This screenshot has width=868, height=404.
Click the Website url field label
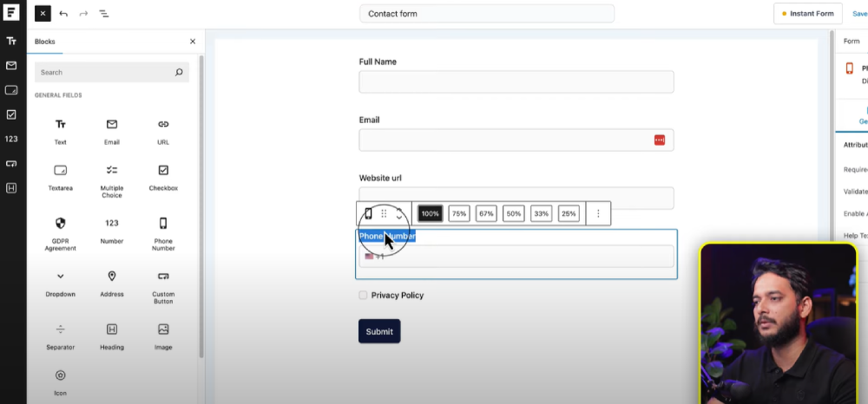pos(380,178)
